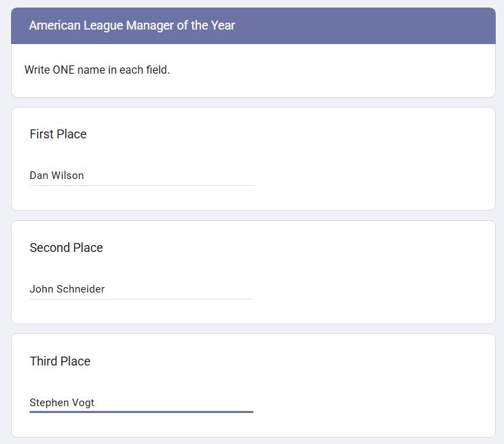Click the word "American" in the form header
This screenshot has width=504, height=444.
55,25
